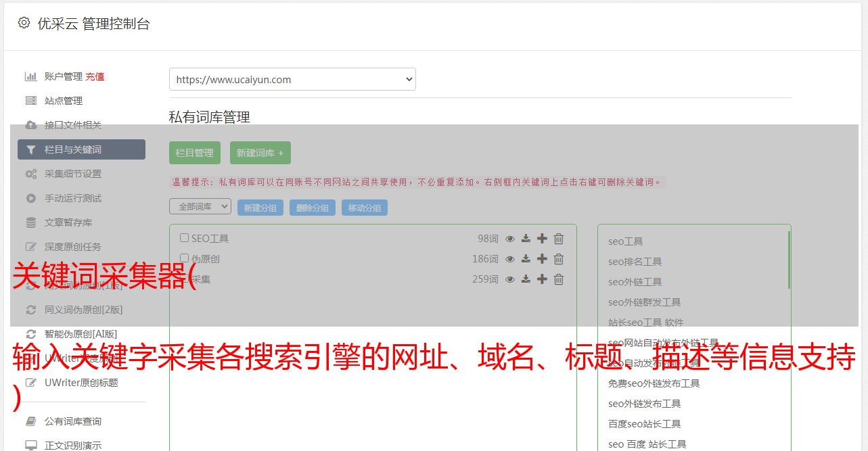868x451 pixels.
Task: Click the refresh icon for 同义词伪原创[2版]
Action: (x=30, y=310)
